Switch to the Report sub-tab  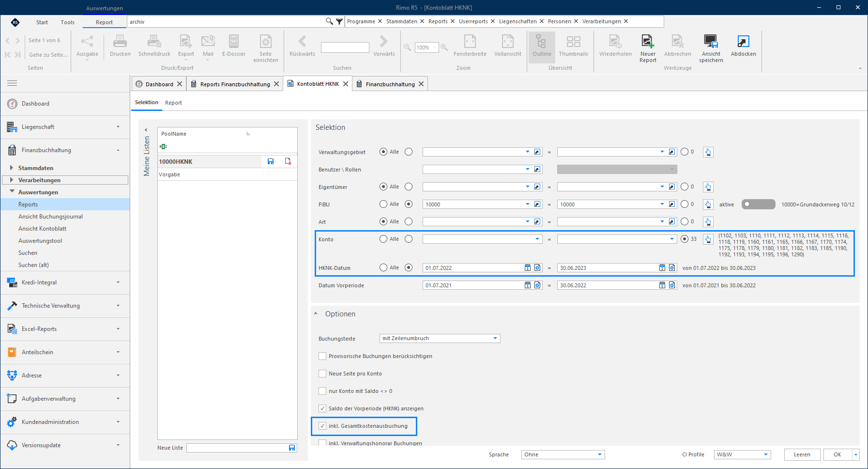point(173,103)
